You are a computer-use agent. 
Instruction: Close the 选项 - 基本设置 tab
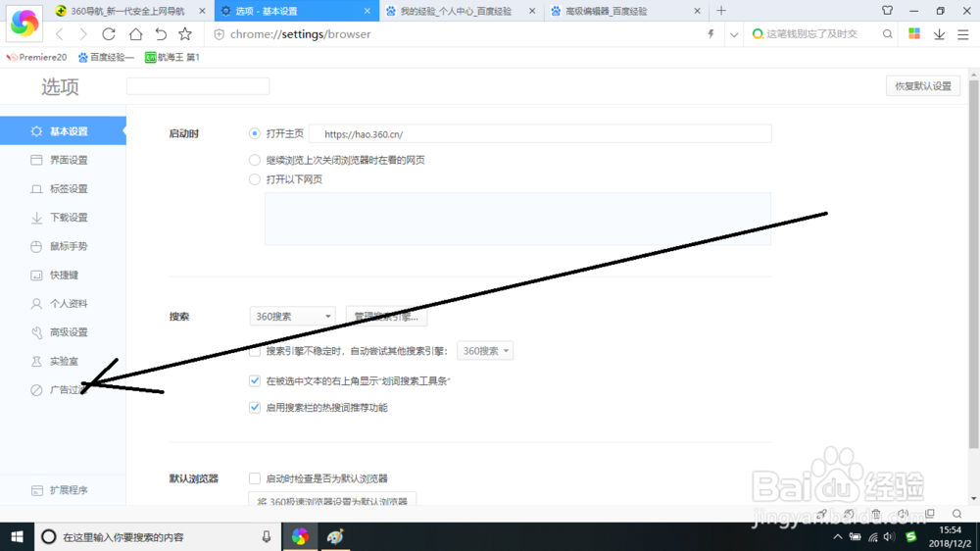[x=367, y=11]
